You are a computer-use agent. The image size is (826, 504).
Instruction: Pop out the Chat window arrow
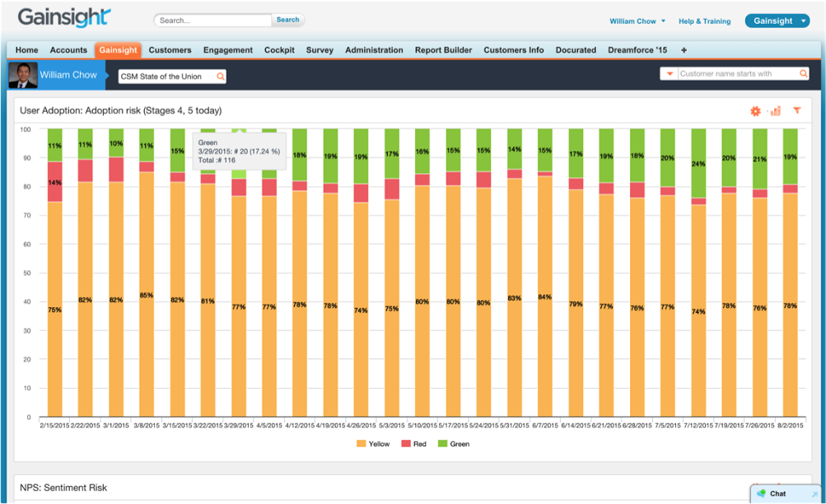pos(814,494)
